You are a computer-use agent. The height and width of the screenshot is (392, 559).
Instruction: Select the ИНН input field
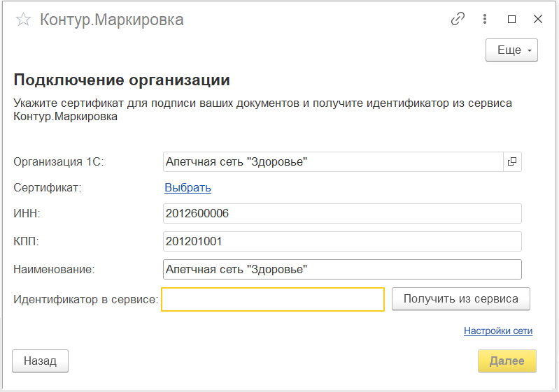[x=342, y=213]
